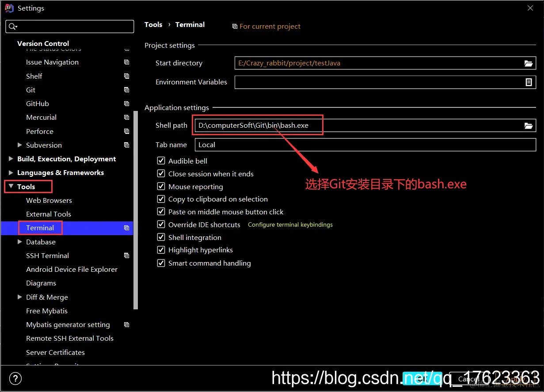Screen dimensions: 544x392
Task: Click the folder icon in Start directory field
Action: (529, 63)
